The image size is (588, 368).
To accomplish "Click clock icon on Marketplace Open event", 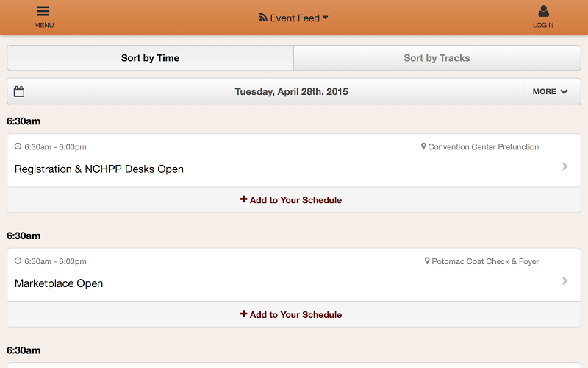I will (x=18, y=261).
